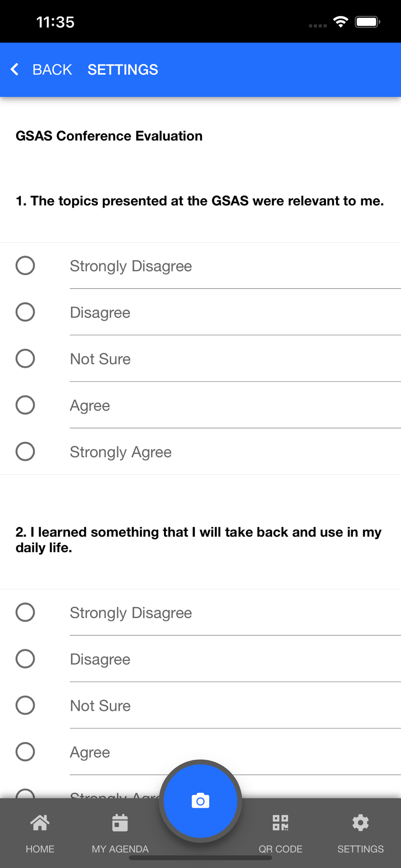Pick Strongly Agree for question 1

coord(25,451)
